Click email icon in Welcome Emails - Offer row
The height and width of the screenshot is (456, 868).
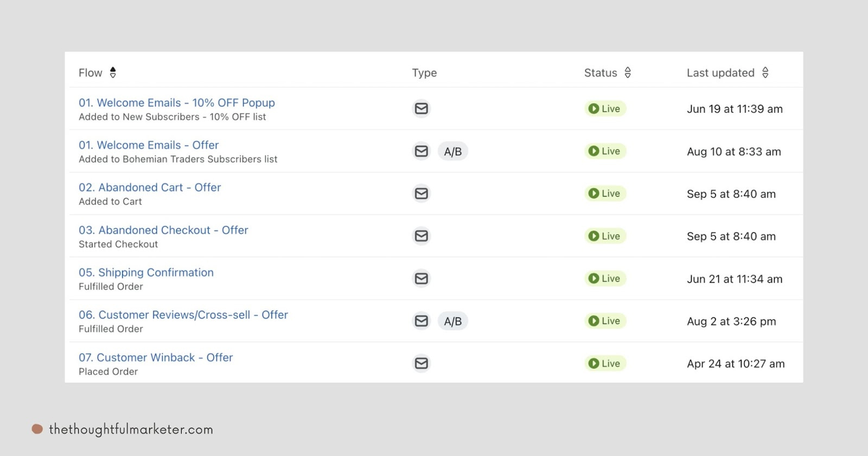[x=422, y=151]
